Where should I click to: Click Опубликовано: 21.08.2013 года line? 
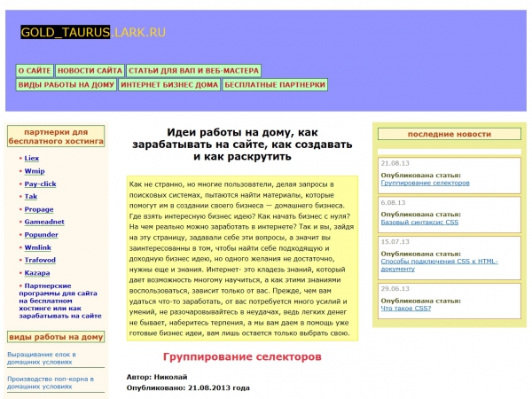(x=188, y=387)
